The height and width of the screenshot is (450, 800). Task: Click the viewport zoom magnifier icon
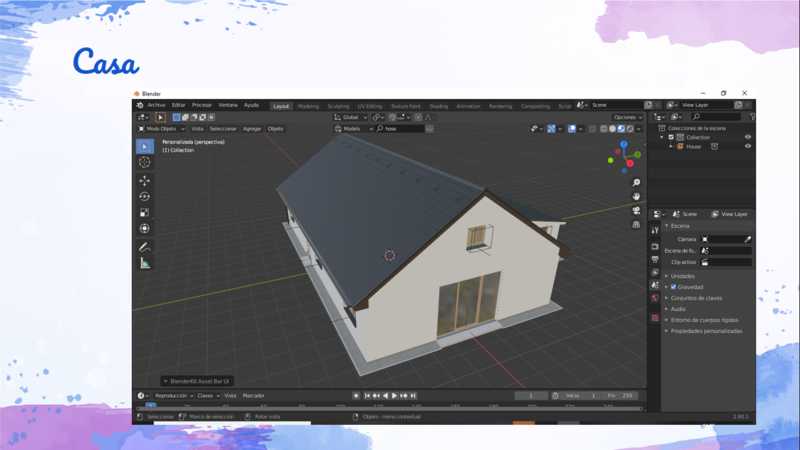click(636, 183)
